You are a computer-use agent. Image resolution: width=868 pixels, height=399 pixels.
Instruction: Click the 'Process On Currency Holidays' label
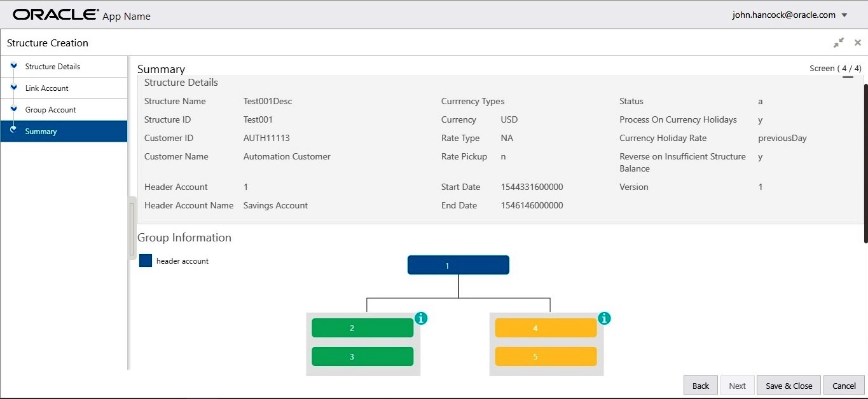[678, 119]
